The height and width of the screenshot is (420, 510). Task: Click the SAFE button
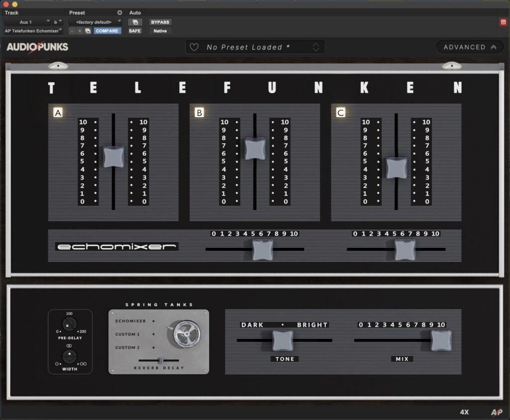tap(135, 31)
